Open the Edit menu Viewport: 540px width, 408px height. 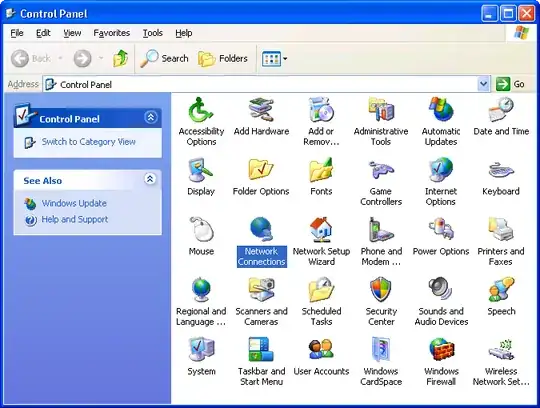coord(43,33)
